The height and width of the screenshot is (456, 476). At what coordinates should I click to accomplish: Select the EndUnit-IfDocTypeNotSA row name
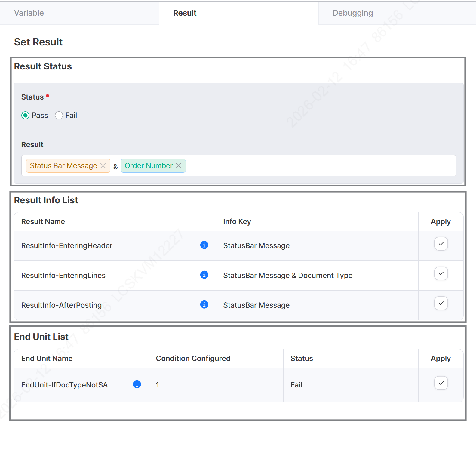pos(64,385)
